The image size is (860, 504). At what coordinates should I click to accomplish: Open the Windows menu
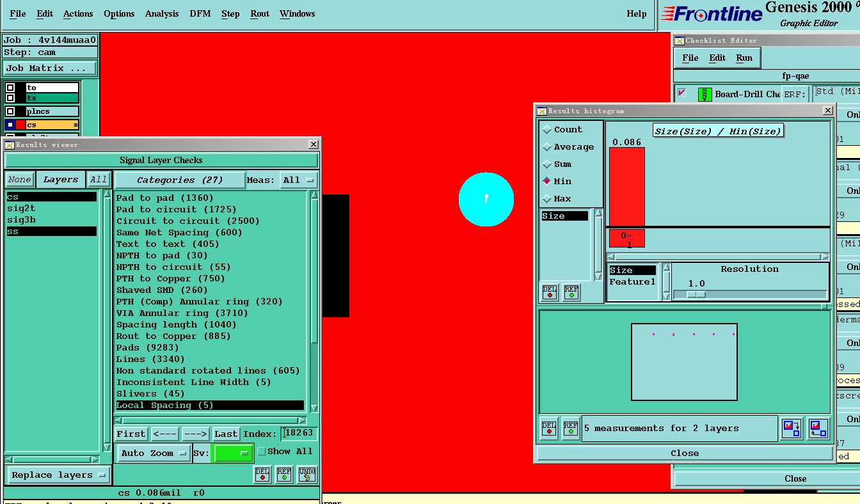[x=298, y=13]
